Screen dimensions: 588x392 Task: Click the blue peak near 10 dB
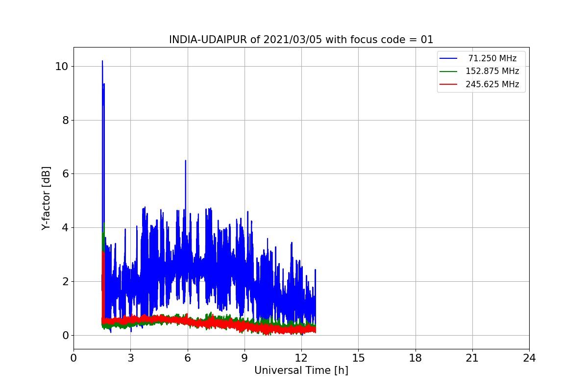(x=102, y=62)
